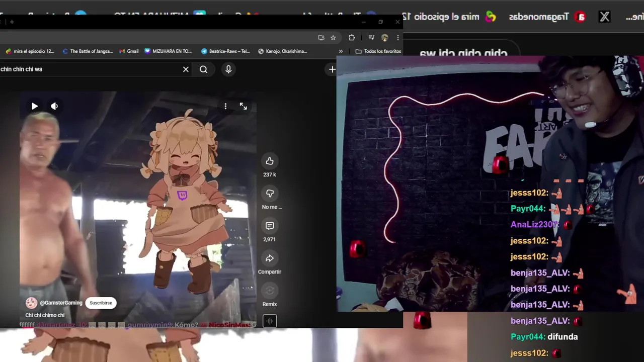Open the Short's sound waveform icon
Viewport: 644px width, 362px height.
pos(270,321)
